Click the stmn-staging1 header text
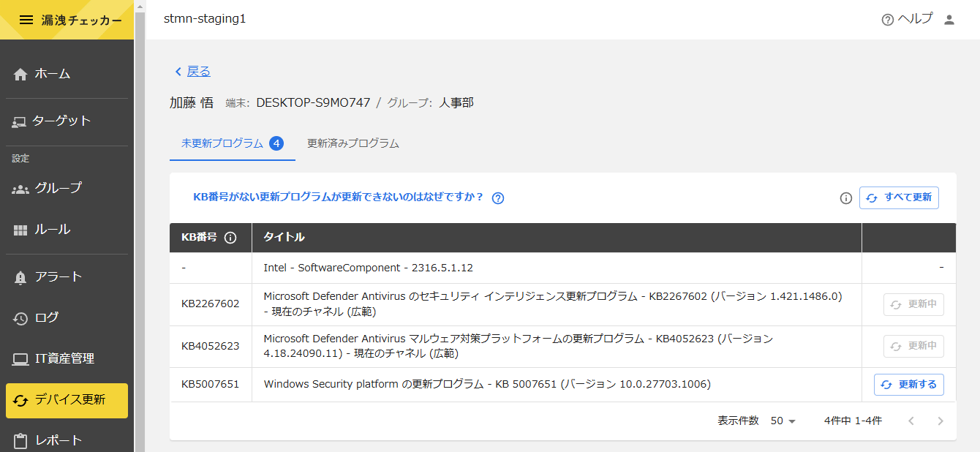 pos(205,19)
